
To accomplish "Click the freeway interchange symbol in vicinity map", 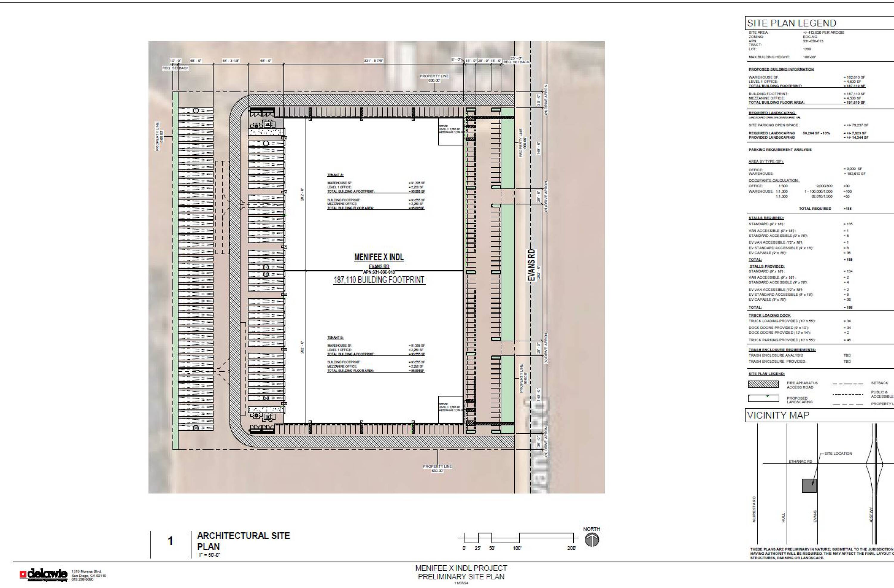I will [874, 464].
